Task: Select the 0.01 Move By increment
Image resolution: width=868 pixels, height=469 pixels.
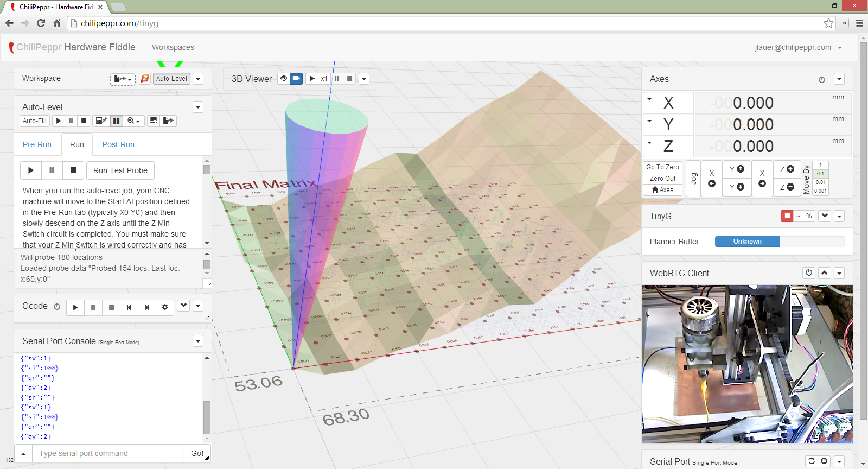Action: point(820,182)
